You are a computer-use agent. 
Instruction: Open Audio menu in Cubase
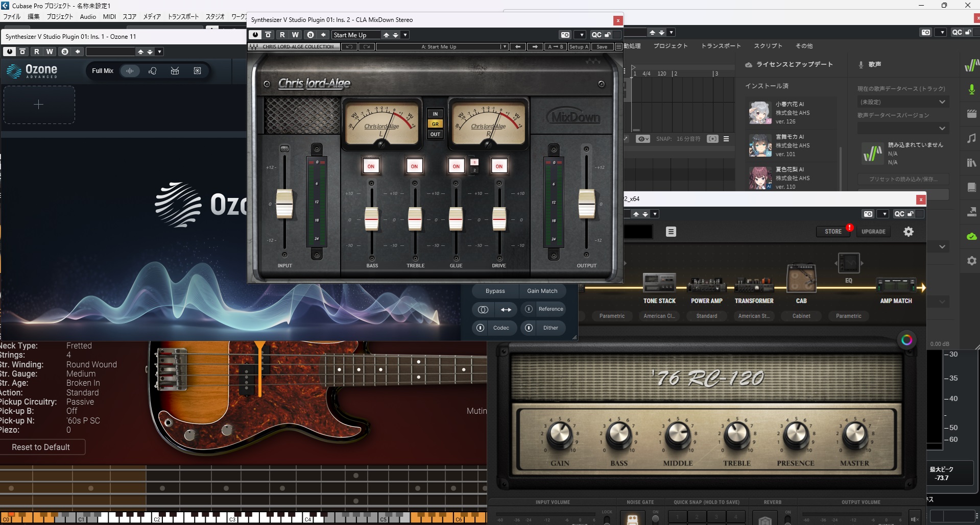pyautogui.click(x=88, y=16)
